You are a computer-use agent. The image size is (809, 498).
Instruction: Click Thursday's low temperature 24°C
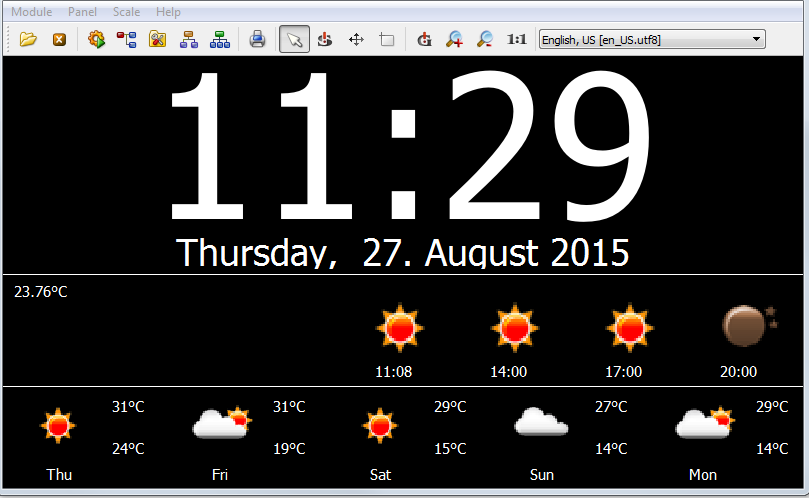(128, 449)
